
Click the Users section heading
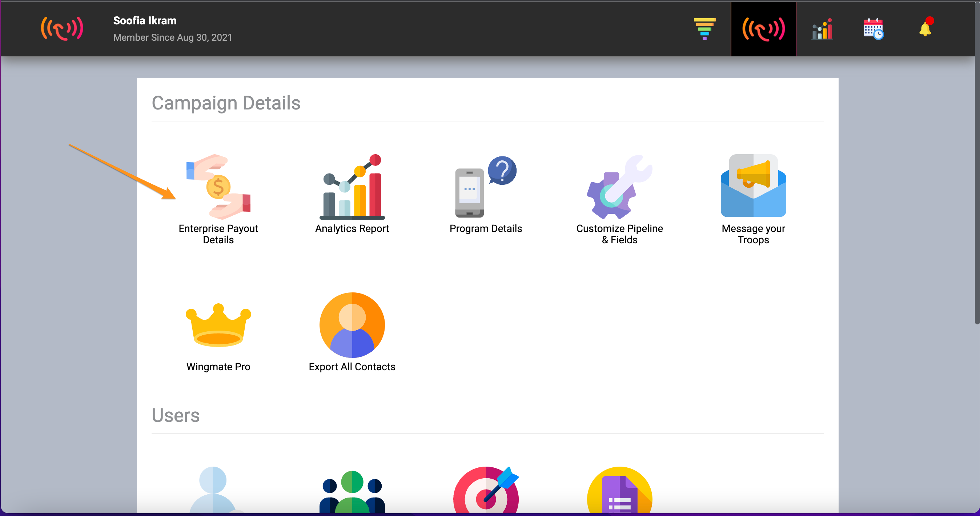click(x=175, y=415)
